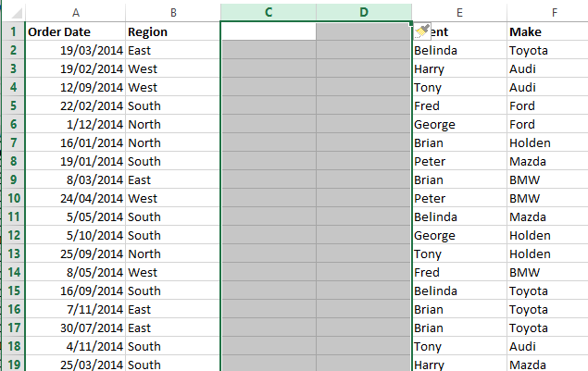
Task: Select the Region header cell
Action: (173, 31)
